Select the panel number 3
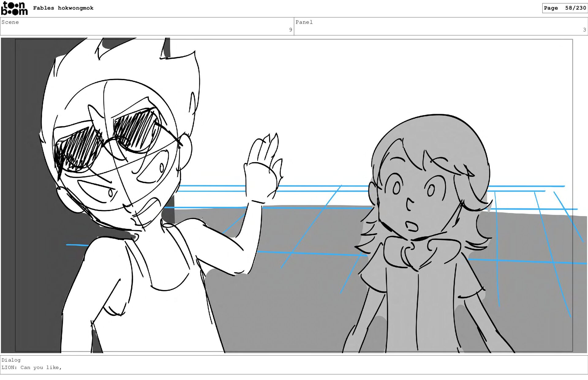The height and width of the screenshot is (380, 588). (584, 30)
